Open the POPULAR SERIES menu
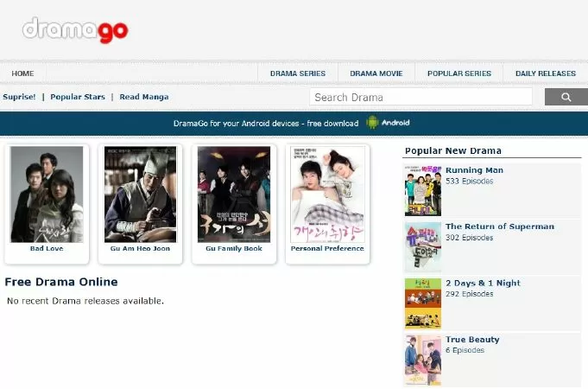Screen dimensions: 588x389 click(459, 73)
